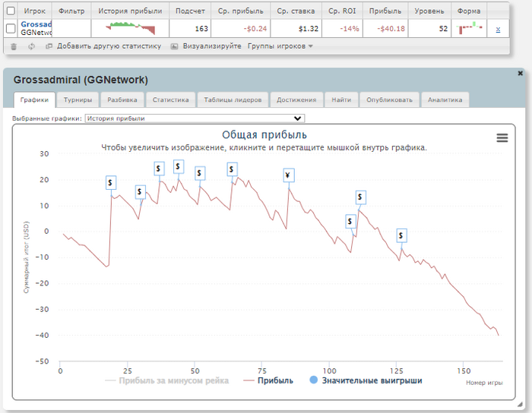Sort by Прибыль column header
The height and width of the screenshot is (413, 532).
click(385, 11)
